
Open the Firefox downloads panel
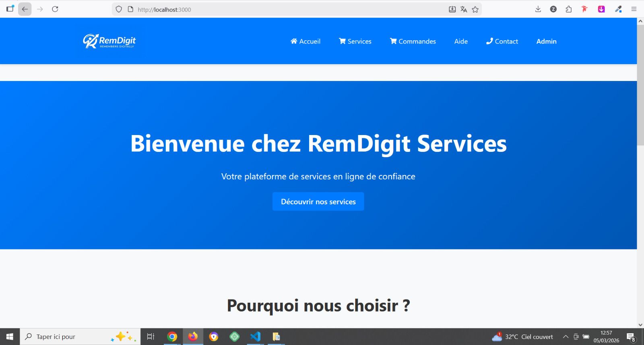click(538, 9)
